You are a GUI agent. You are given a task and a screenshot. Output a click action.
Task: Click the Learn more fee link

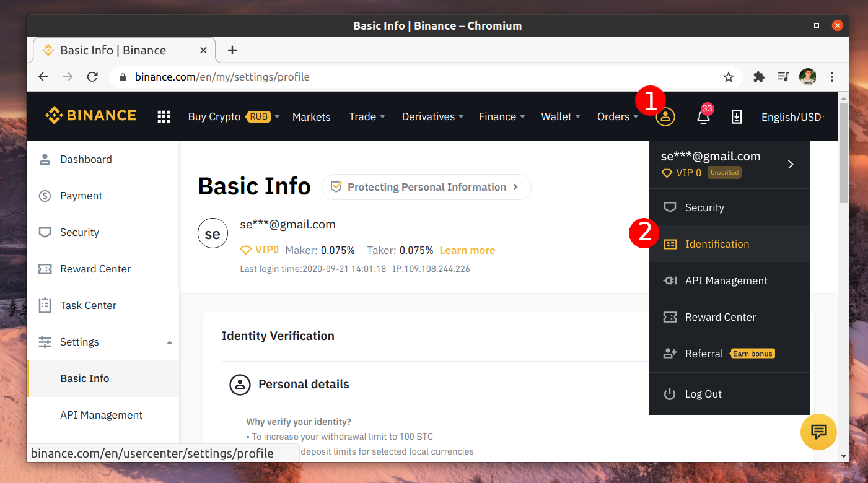[x=467, y=250]
